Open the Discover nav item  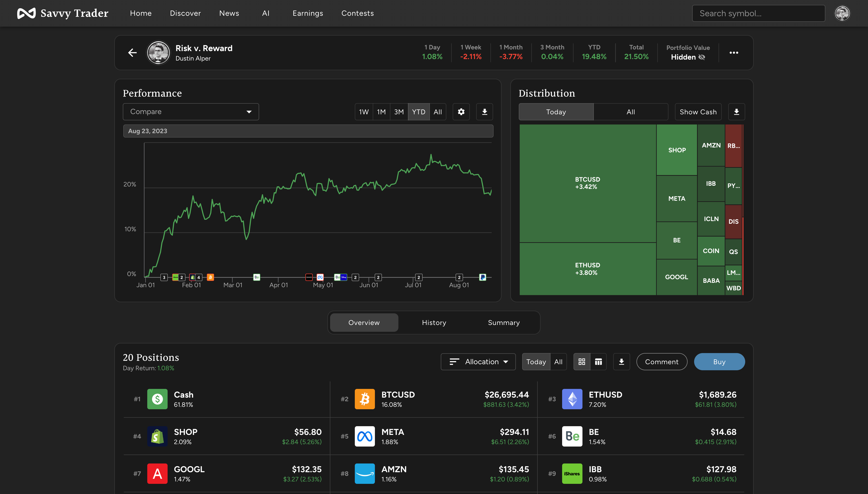click(185, 13)
